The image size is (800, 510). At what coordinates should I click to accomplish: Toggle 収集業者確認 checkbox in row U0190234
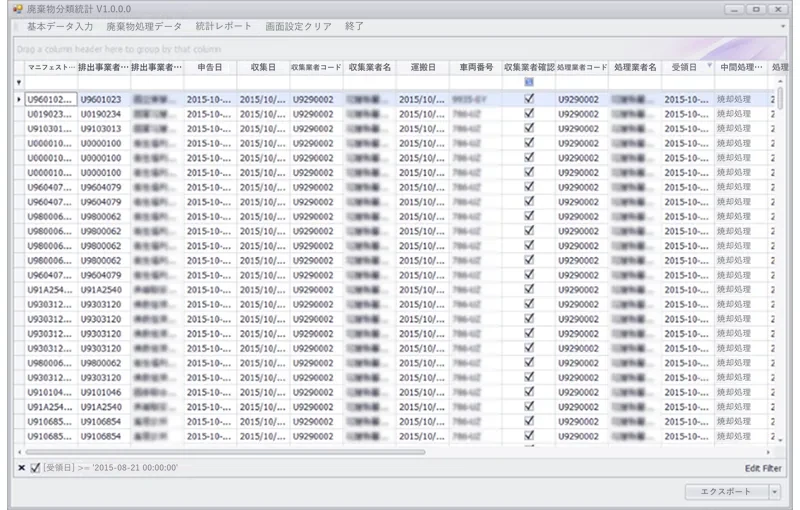(529, 113)
